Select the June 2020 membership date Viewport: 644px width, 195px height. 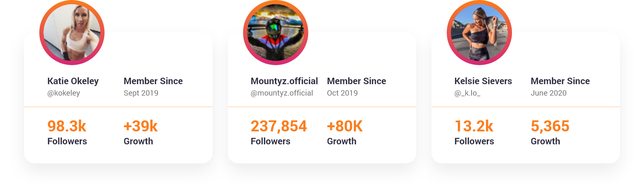coord(548,93)
